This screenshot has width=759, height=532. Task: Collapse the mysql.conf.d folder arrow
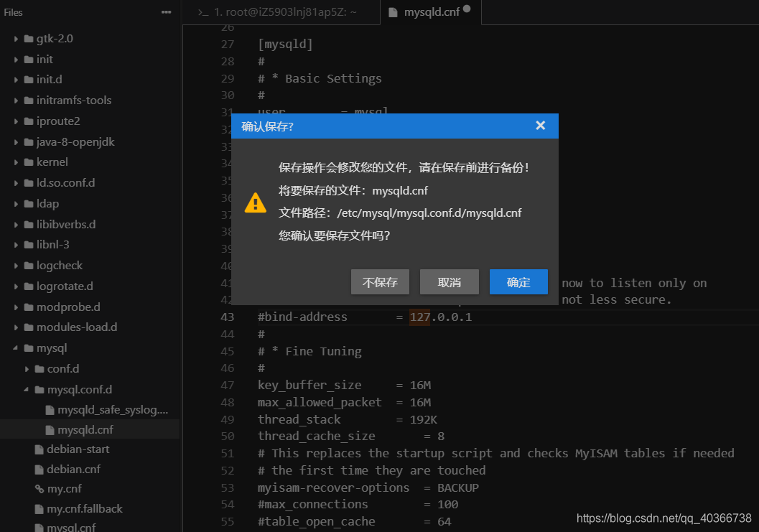pos(26,389)
